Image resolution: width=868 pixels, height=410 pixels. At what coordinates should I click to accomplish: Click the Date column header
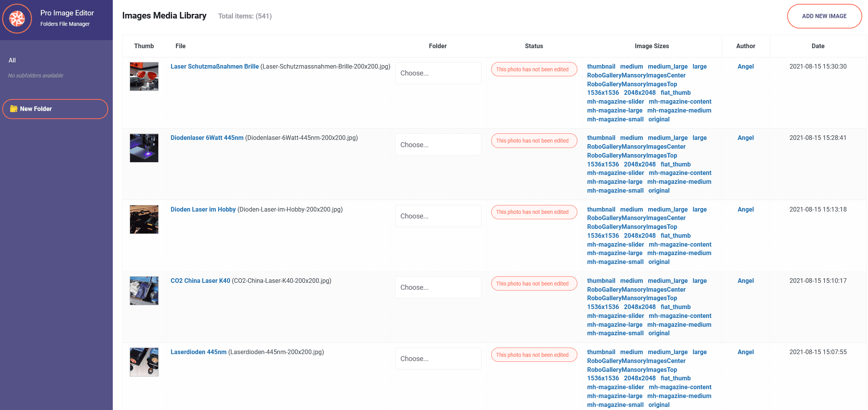pos(818,46)
